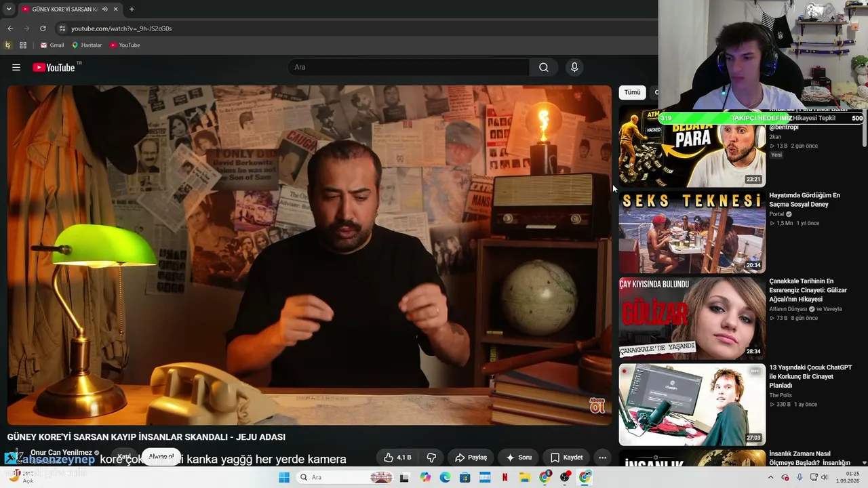The width and height of the screenshot is (868, 488).
Task: Open more actions three-dot menu
Action: [602, 457]
